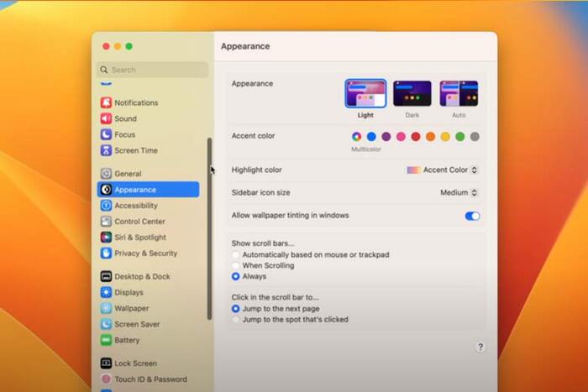The image size is (588, 392).
Task: Go to Screen Time settings
Action: point(148,150)
